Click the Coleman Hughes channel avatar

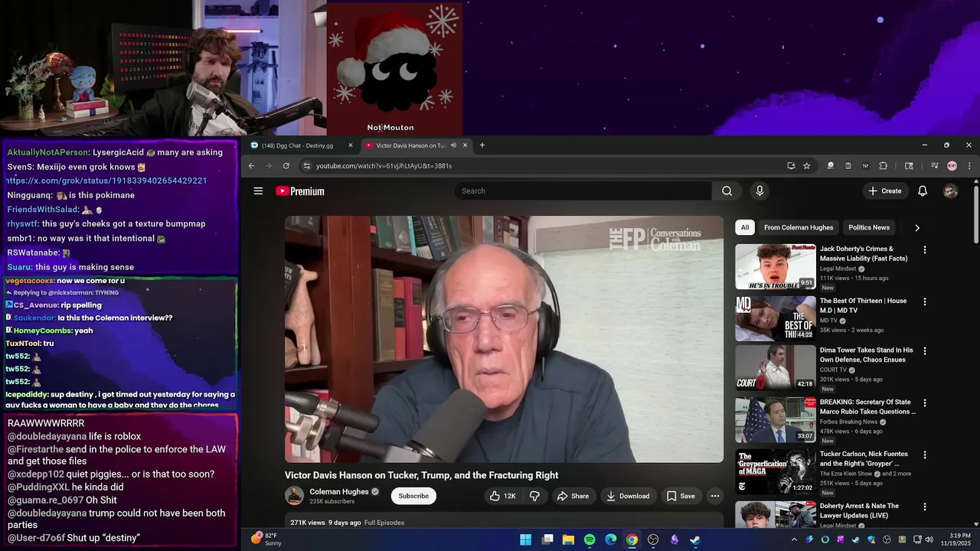coord(294,495)
